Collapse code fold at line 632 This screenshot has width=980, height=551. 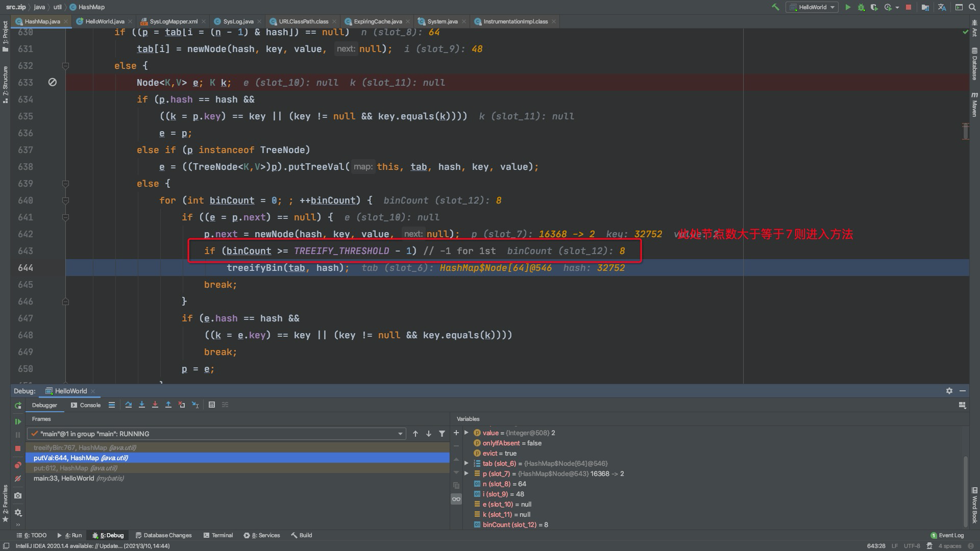[65, 66]
